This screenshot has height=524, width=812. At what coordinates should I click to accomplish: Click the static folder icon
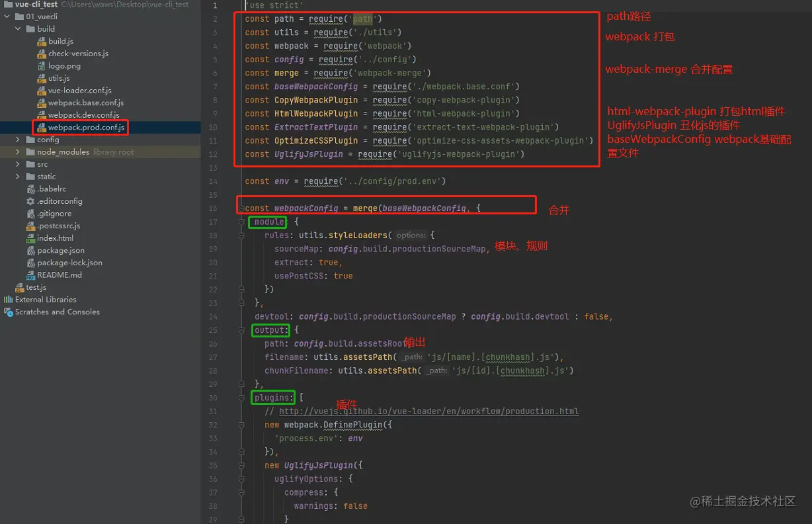point(30,177)
